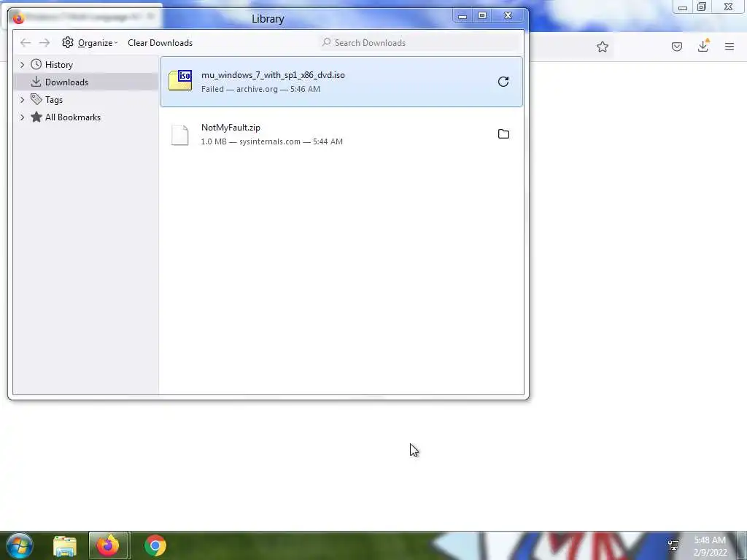Click the NotMyFault.zip blank file icon
The height and width of the screenshot is (560, 747).
(x=180, y=135)
